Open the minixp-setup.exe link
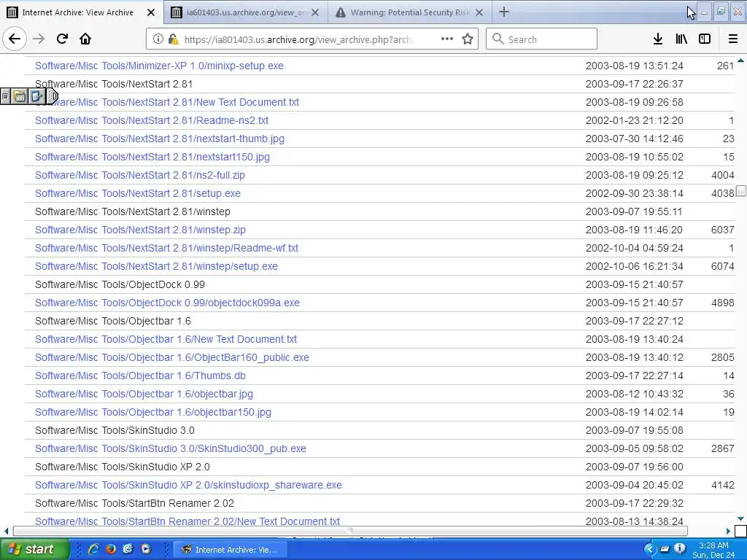Viewport: 747px width, 560px height. pyautogui.click(x=159, y=66)
